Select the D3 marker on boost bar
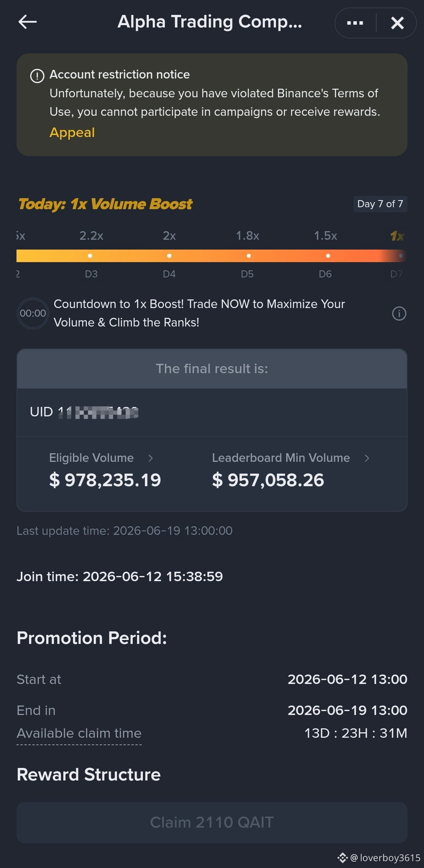This screenshot has width=424, height=868. (90, 255)
